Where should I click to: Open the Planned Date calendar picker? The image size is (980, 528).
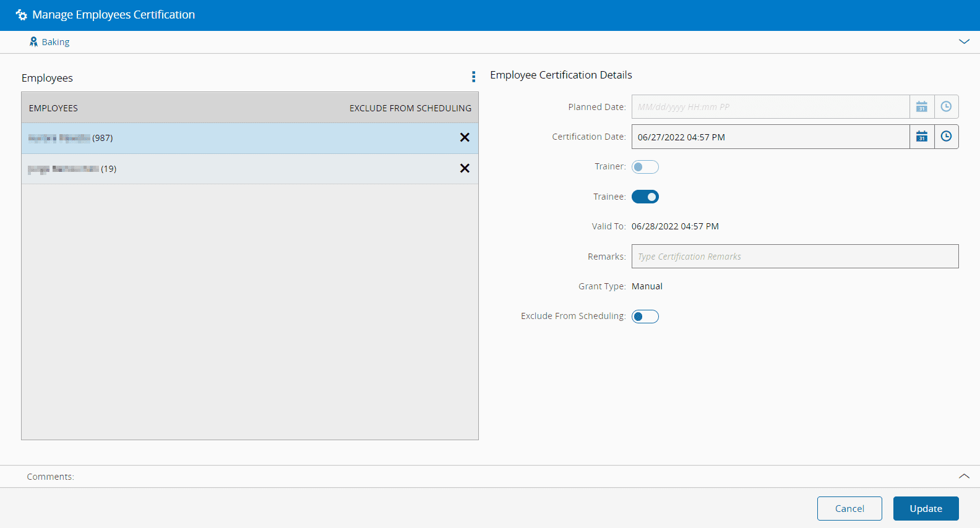[x=921, y=107]
